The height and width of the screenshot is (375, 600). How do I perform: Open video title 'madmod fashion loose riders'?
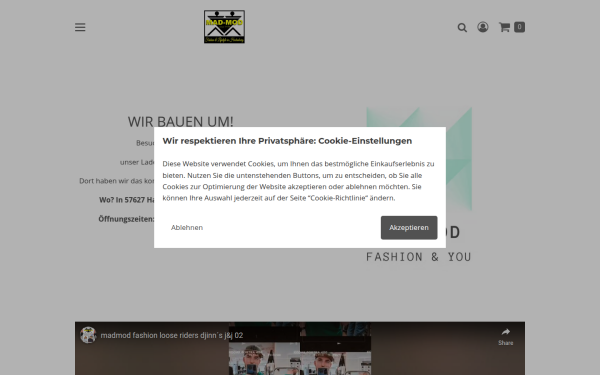pos(171,336)
